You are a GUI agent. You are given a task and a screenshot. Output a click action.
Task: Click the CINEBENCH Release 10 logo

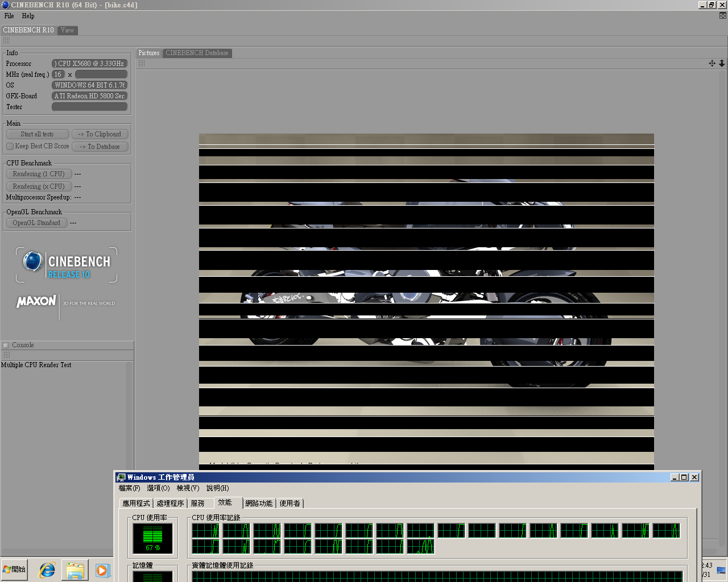click(67, 265)
